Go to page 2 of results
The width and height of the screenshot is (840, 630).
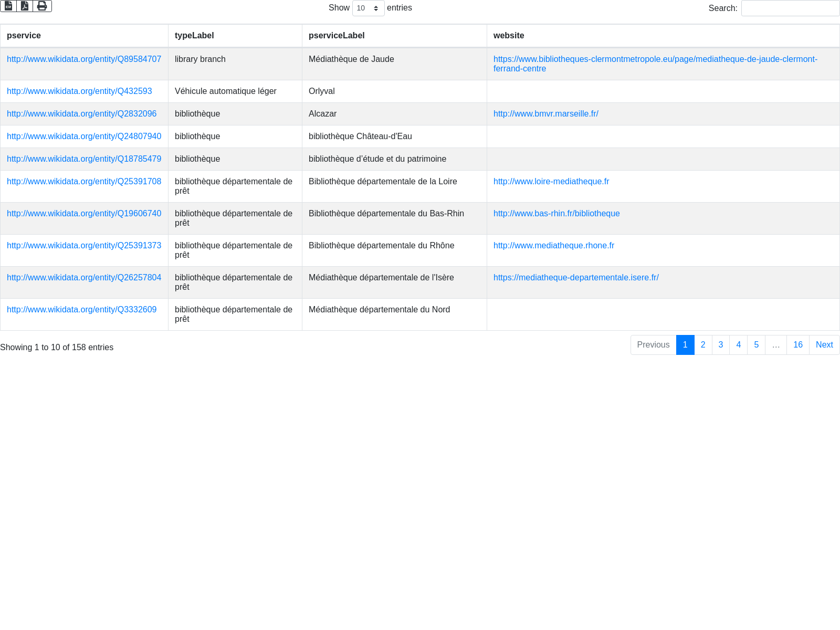[x=703, y=345]
